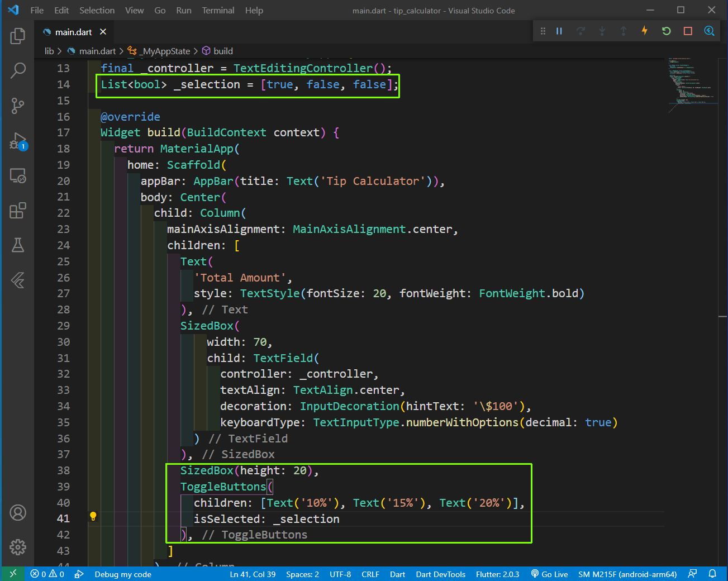Click 'Ln 41, Col 39' in status bar

coord(253,574)
